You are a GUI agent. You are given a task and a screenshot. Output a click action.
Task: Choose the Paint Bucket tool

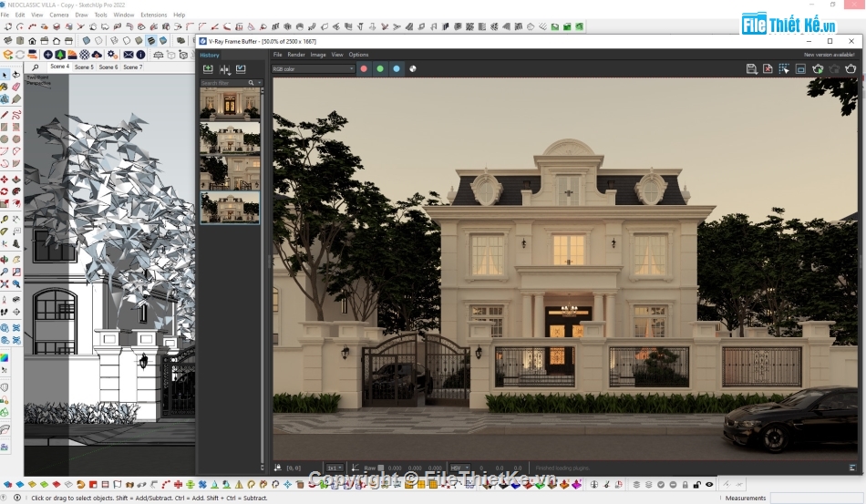[5, 87]
